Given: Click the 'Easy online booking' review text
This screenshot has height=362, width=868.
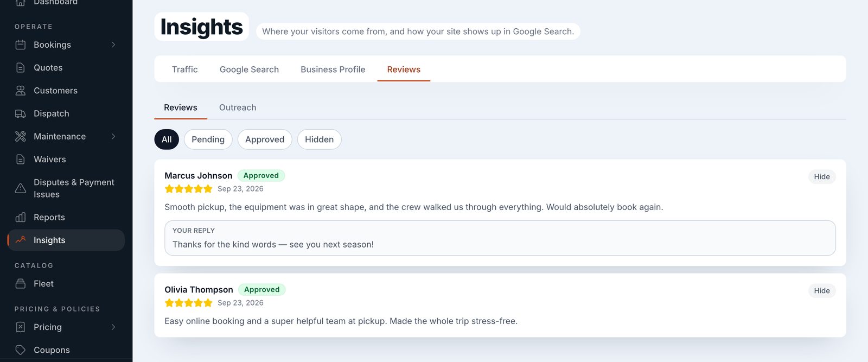Looking at the screenshot, I should [341, 321].
